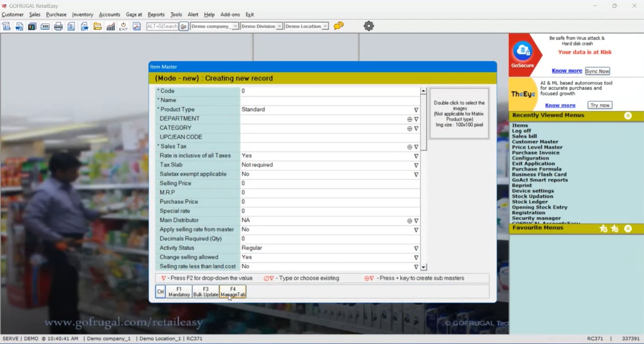This screenshot has height=344, width=644.
Task: Collapse the Recently Viewed Menus panel
Action: (628, 116)
